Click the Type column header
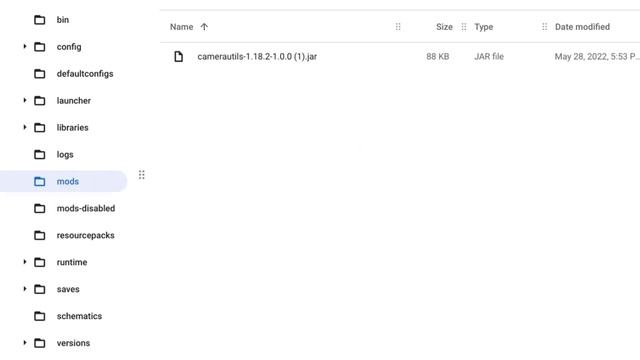 pos(484,27)
